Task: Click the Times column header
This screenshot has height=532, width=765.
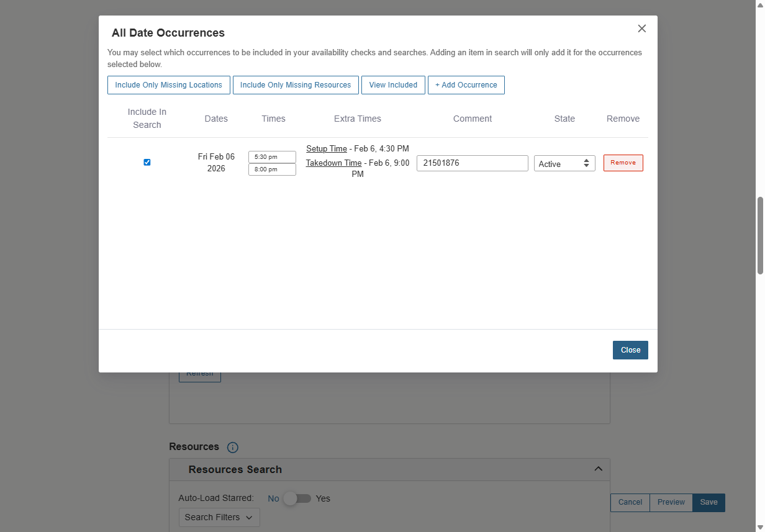Action: click(x=274, y=119)
